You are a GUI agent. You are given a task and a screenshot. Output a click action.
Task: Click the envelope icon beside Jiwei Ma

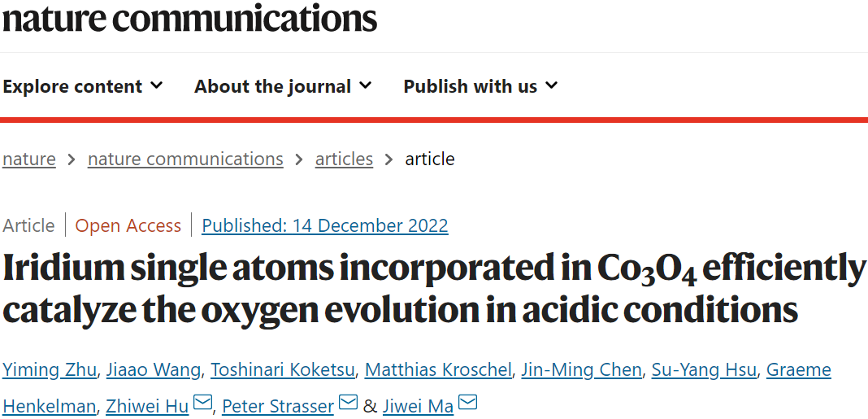pyautogui.click(x=468, y=402)
